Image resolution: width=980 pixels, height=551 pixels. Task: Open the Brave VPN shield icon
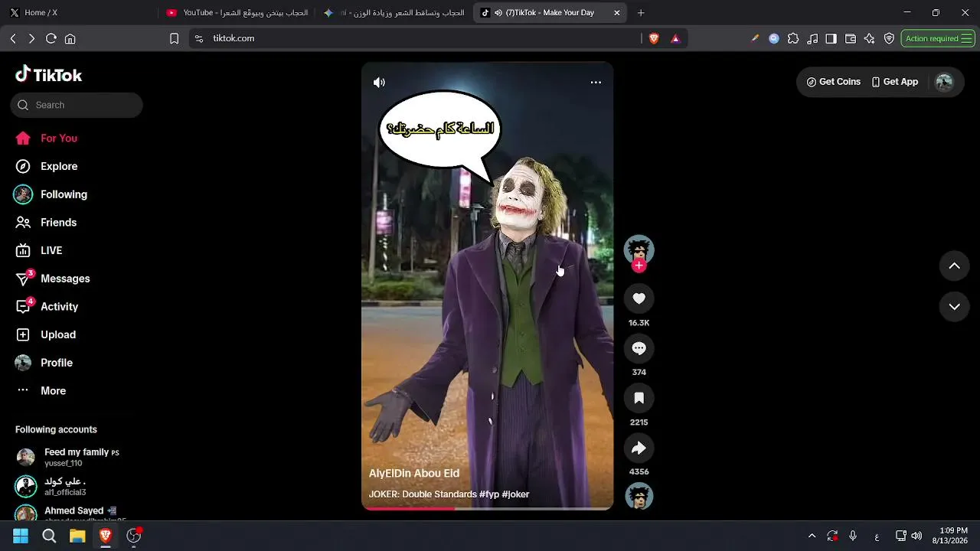coord(889,38)
